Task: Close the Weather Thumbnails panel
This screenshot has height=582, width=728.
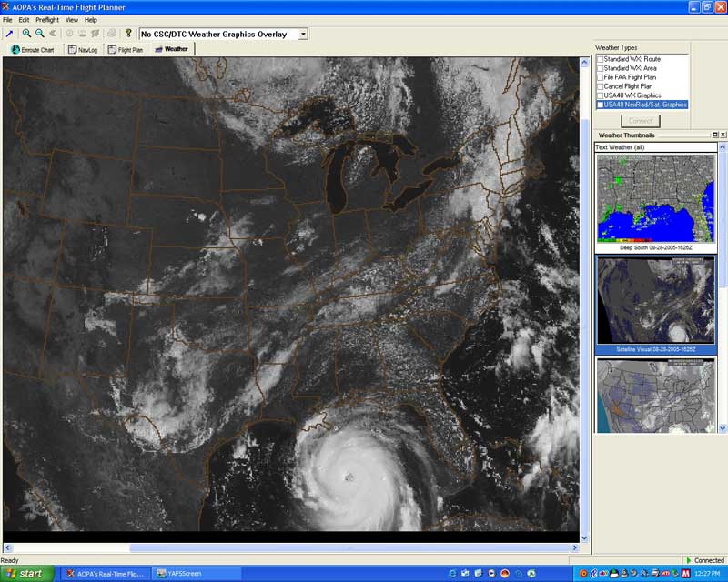Action: (x=723, y=135)
